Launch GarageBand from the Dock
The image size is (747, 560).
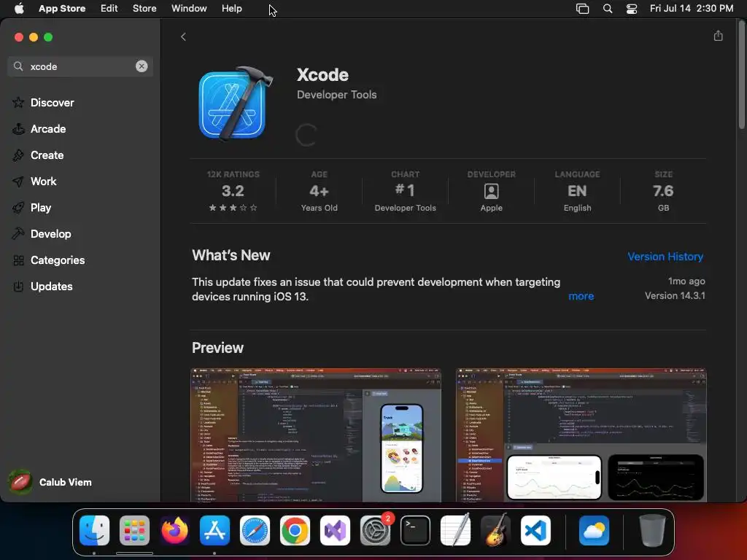[495, 530]
